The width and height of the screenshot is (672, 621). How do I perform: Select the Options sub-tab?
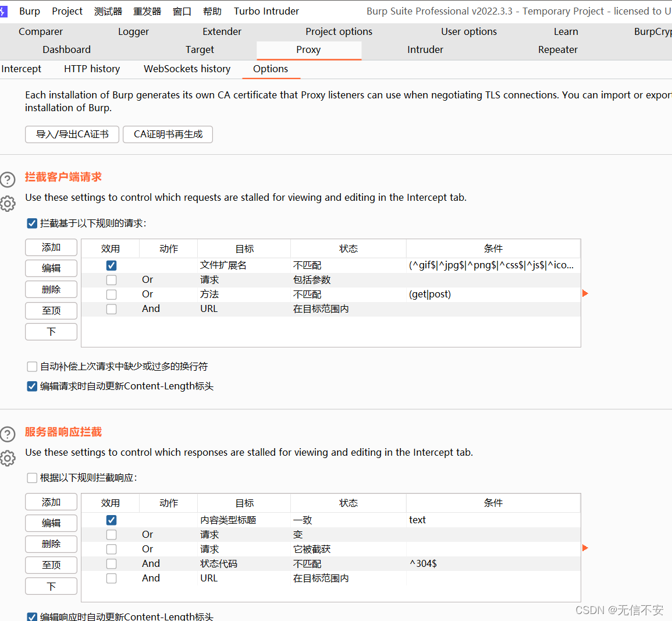(271, 69)
